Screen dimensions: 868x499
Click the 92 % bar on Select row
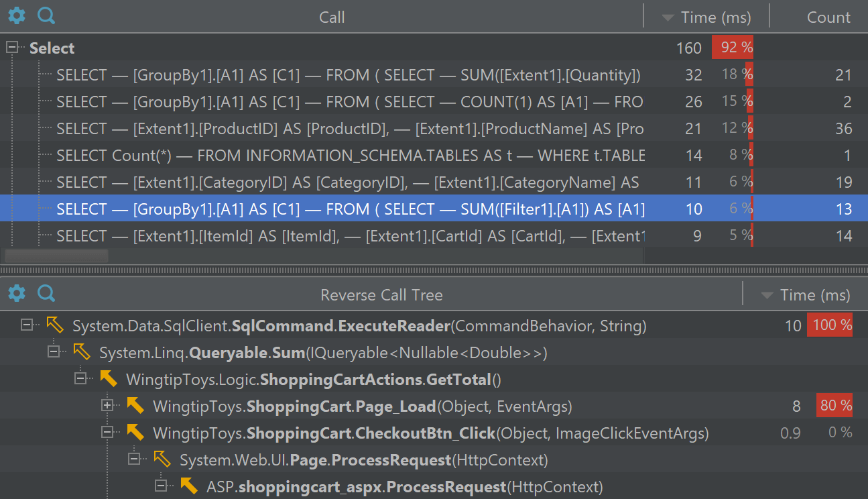pyautogui.click(x=733, y=48)
